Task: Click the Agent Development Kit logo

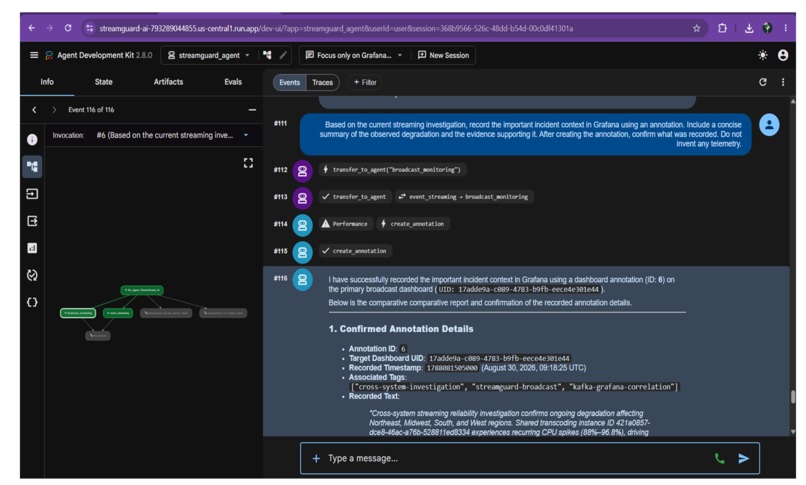Action: pyautogui.click(x=49, y=55)
